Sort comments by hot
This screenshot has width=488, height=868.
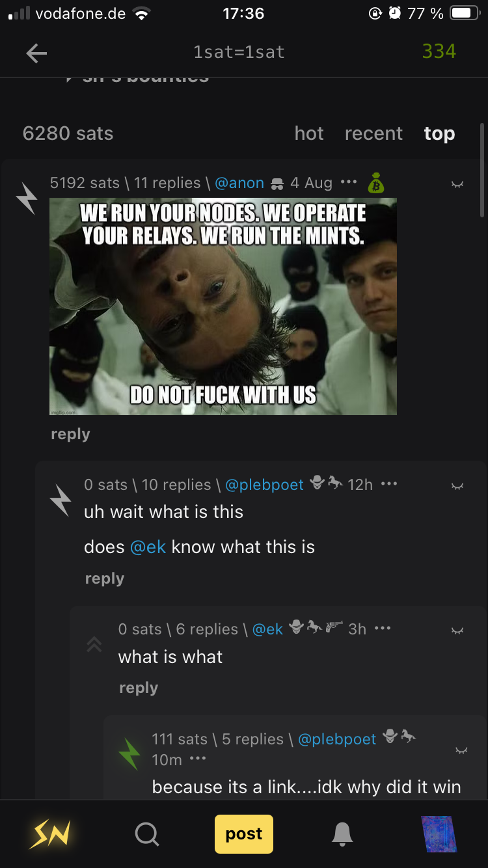309,133
